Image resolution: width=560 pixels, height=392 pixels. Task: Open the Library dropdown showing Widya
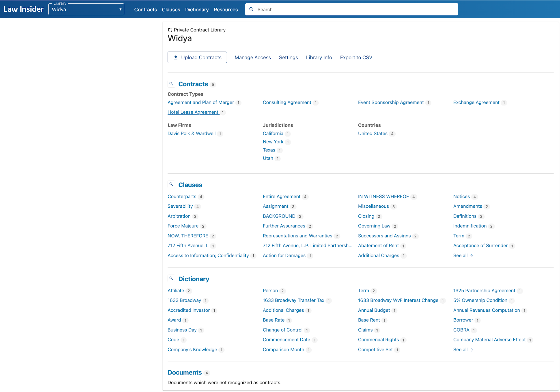86,9
